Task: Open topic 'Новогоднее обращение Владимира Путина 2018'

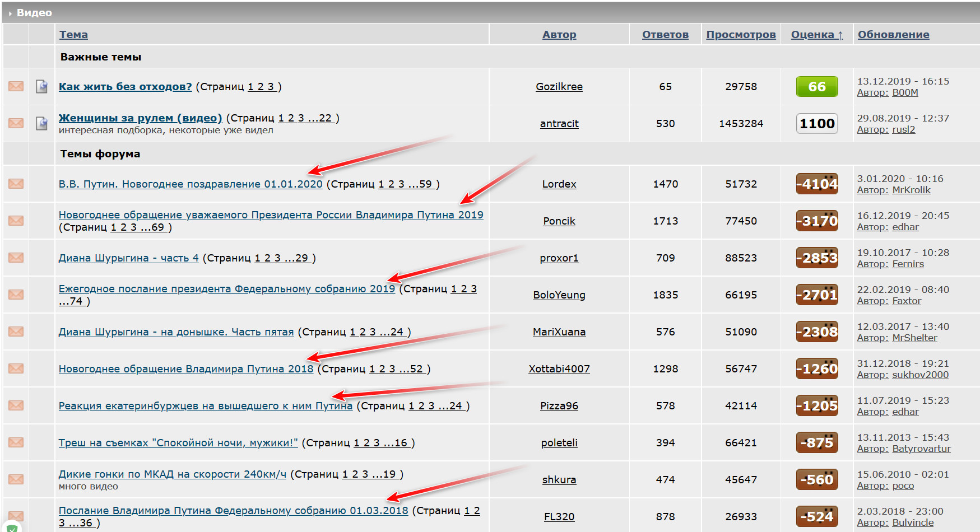Action: pyautogui.click(x=186, y=368)
